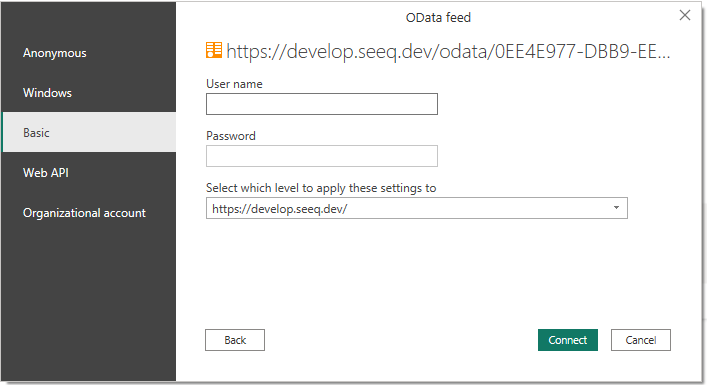
Task: Click into the Password field
Action: click(x=321, y=156)
